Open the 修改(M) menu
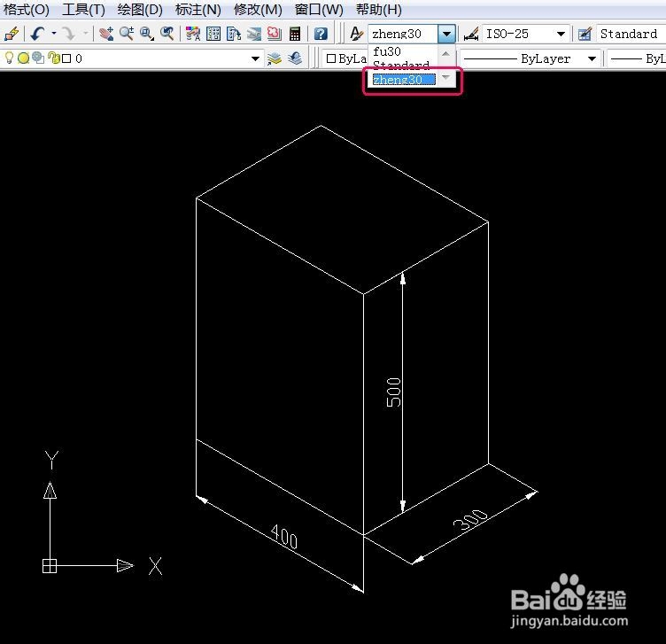666x644 pixels. tap(258, 10)
